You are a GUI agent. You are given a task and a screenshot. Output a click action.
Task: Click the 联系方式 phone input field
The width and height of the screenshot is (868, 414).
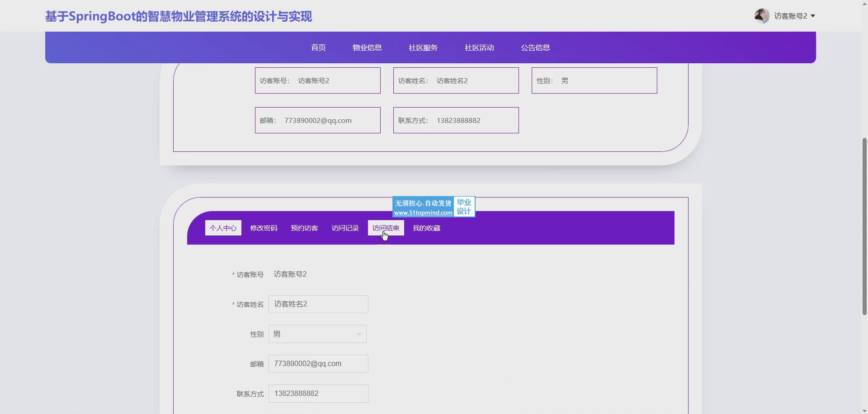click(x=318, y=394)
